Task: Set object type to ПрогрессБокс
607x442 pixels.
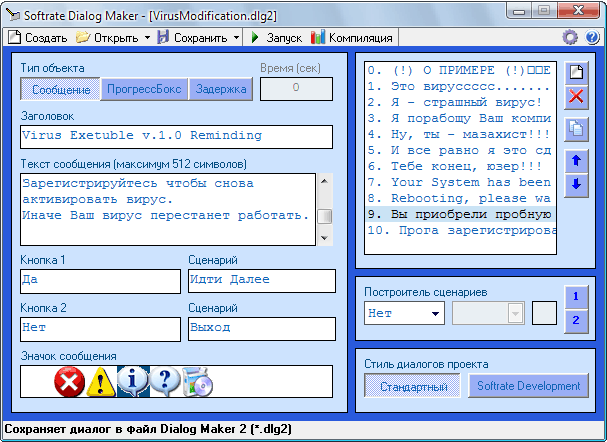Action: point(144,89)
